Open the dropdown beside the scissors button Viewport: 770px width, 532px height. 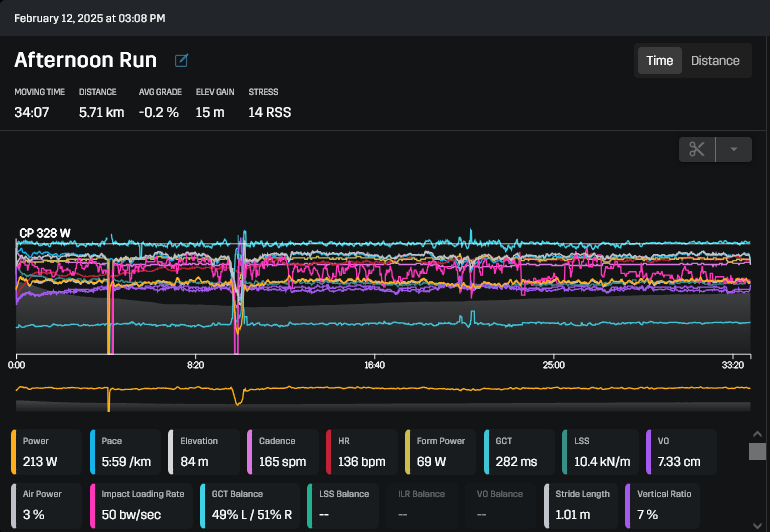[734, 149]
